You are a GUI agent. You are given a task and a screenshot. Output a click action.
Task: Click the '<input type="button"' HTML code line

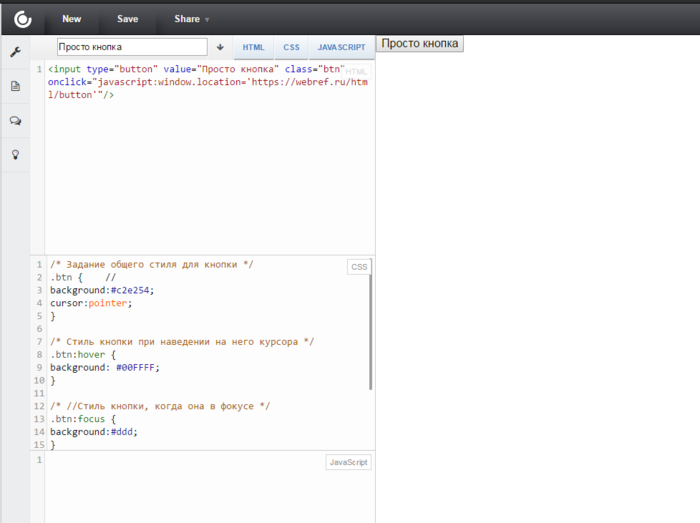coord(196,69)
